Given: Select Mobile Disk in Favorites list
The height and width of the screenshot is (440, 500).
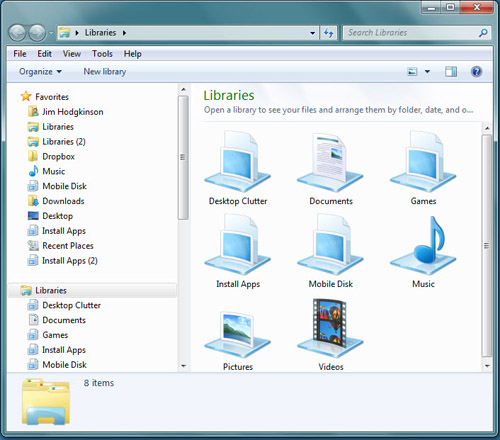Looking at the screenshot, I should [x=57, y=186].
